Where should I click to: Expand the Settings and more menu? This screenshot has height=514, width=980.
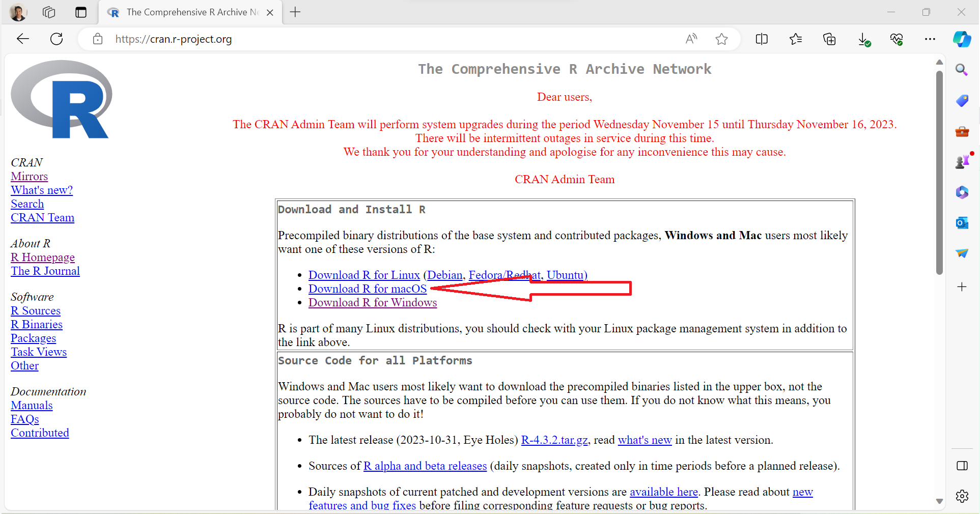coord(930,39)
